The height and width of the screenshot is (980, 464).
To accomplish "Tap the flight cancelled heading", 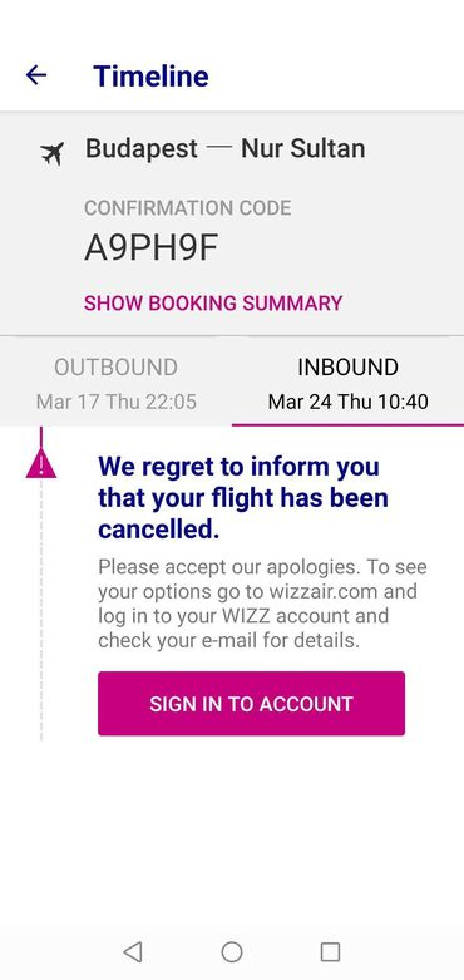I will (x=243, y=498).
